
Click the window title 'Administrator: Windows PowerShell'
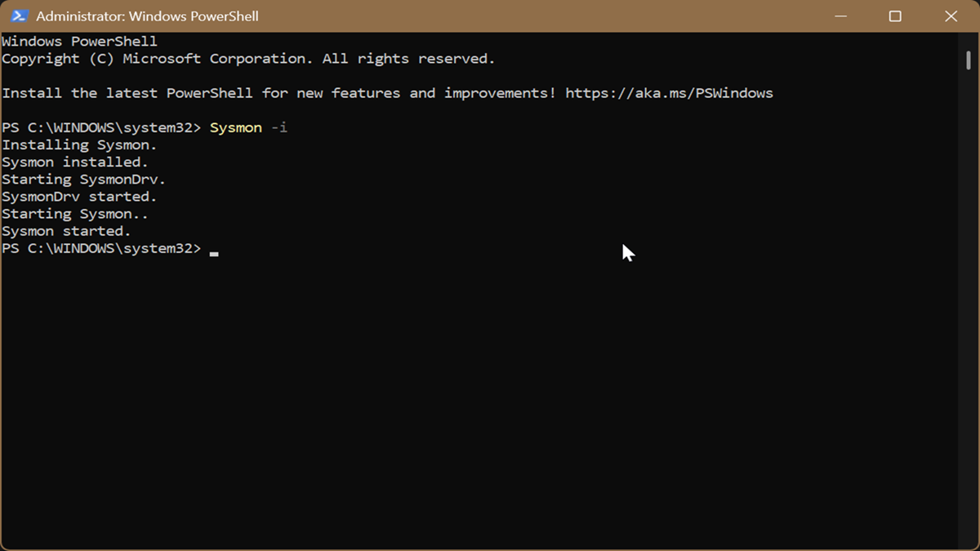tap(147, 16)
